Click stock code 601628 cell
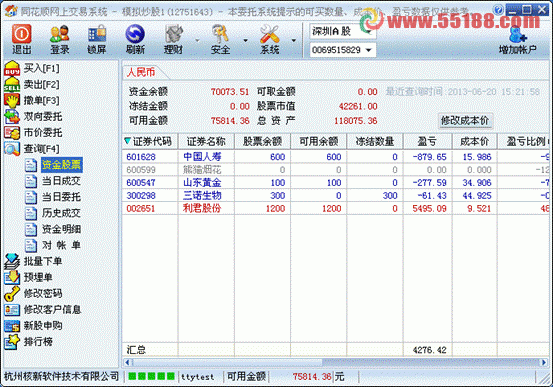553x387 pixels. [141, 157]
